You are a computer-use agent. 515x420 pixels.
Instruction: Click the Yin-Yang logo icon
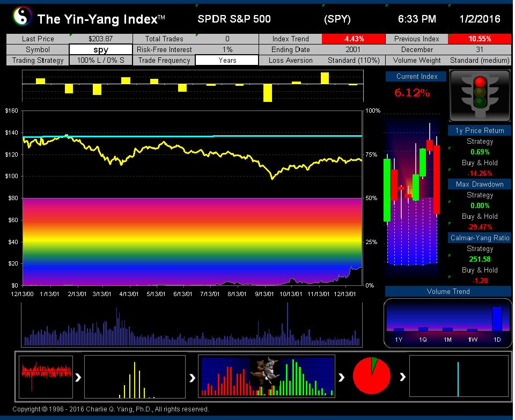point(22,16)
